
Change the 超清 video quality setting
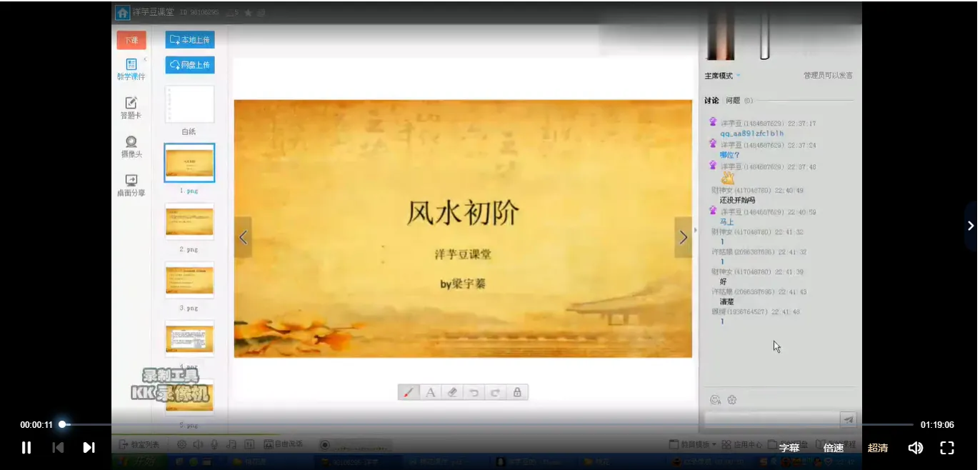[x=878, y=448]
